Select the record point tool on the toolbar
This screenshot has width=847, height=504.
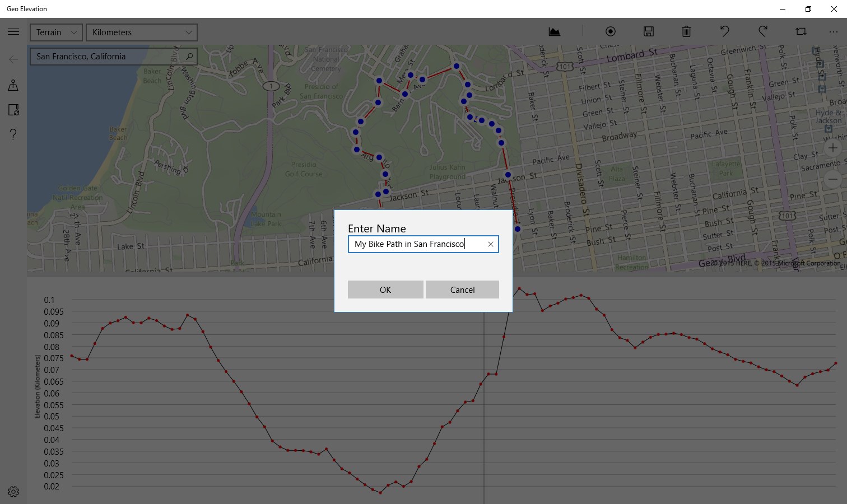tap(611, 31)
